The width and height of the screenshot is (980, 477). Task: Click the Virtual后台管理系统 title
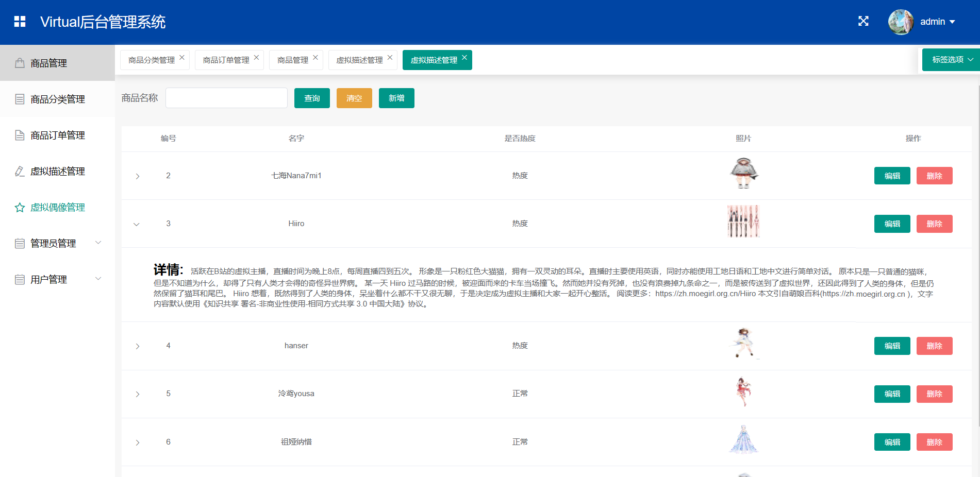click(103, 22)
